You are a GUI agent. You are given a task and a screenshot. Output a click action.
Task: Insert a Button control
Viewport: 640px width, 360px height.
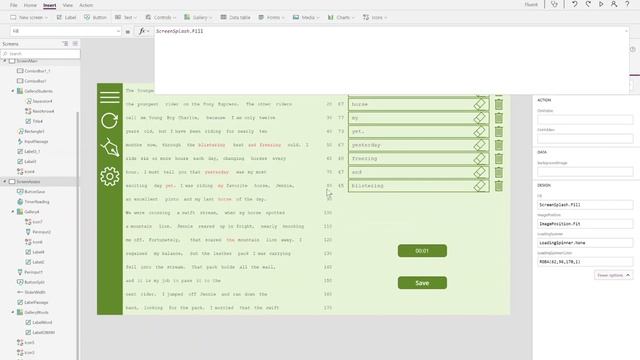(95, 18)
